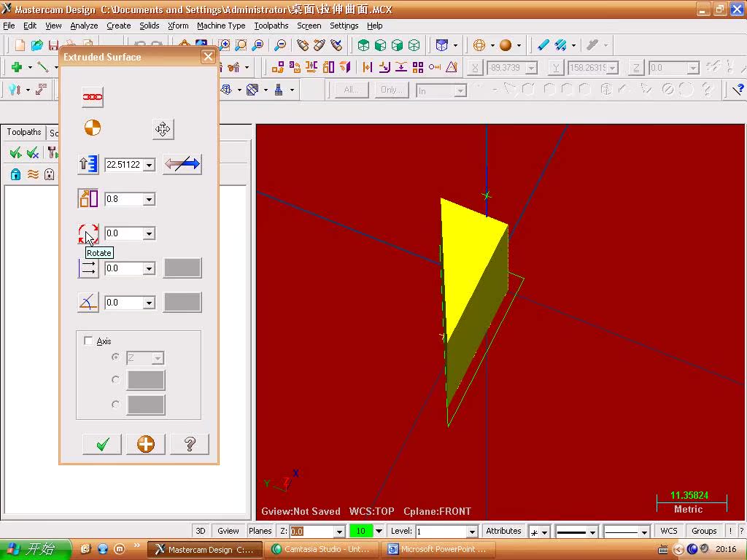Click the select-all operations double check icon
Image resolution: width=747 pixels, height=560 pixels.
click(16, 152)
